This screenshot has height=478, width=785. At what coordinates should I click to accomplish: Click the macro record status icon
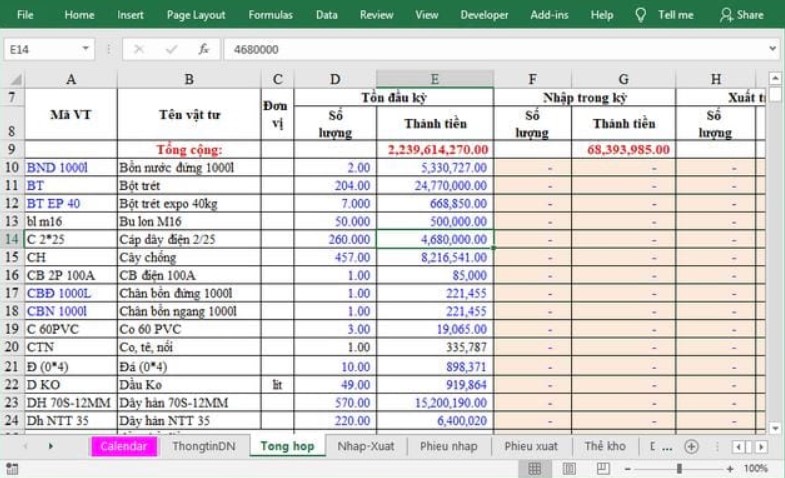click(x=12, y=469)
